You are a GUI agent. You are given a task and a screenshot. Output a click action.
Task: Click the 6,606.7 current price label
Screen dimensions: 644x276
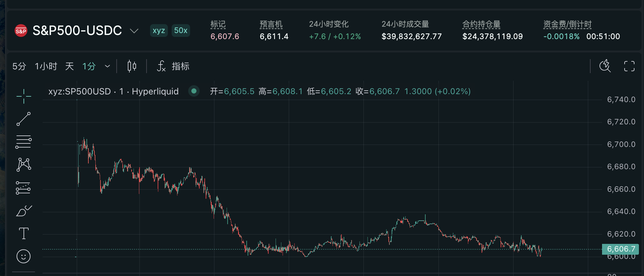(x=620, y=249)
